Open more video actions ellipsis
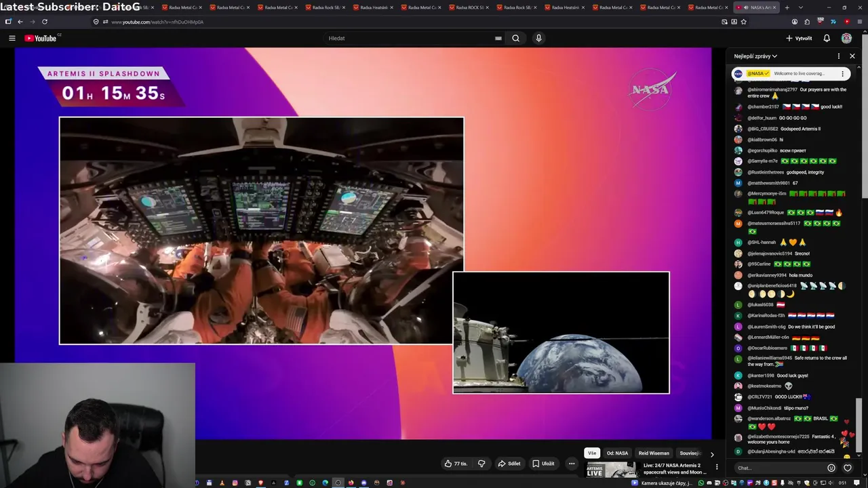Viewport: 868px width, 488px height. [572, 464]
